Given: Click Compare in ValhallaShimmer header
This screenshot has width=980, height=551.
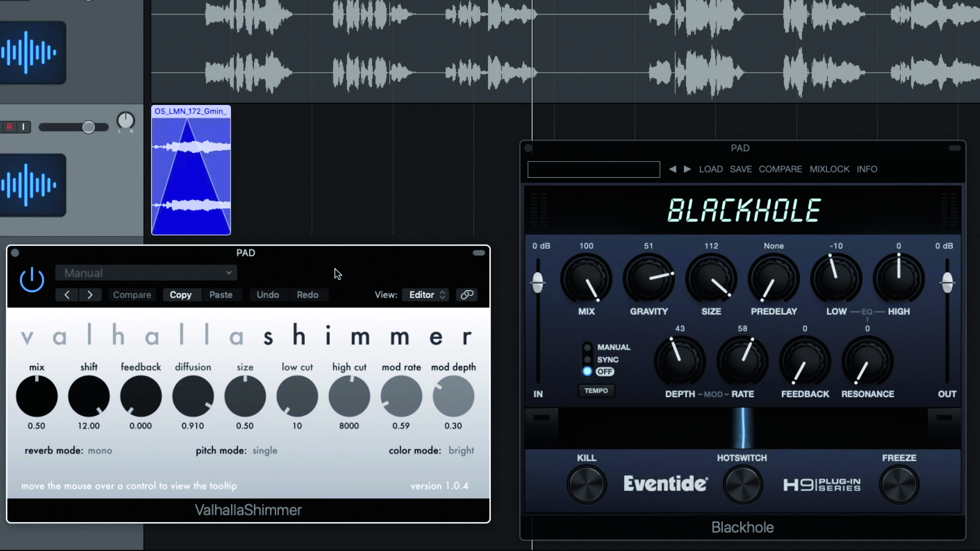Looking at the screenshot, I should 132,295.
